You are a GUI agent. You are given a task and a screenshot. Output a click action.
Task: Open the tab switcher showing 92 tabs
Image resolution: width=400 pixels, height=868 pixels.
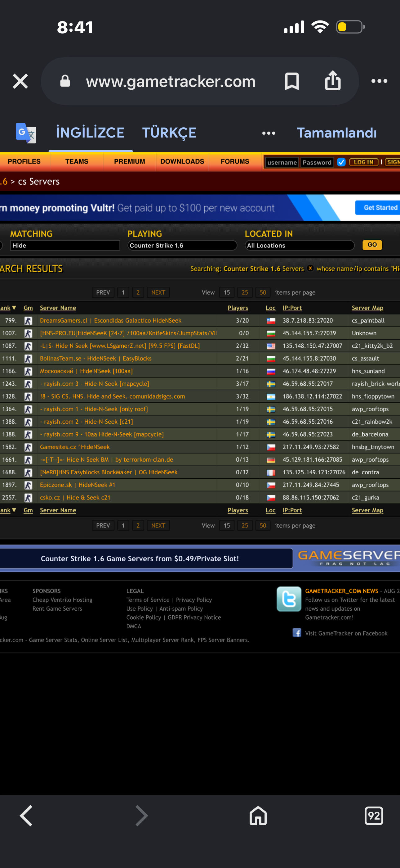[374, 816]
